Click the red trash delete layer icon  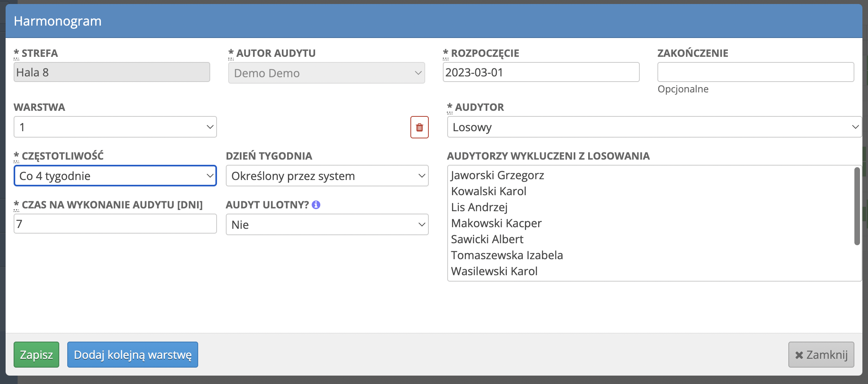pos(419,127)
